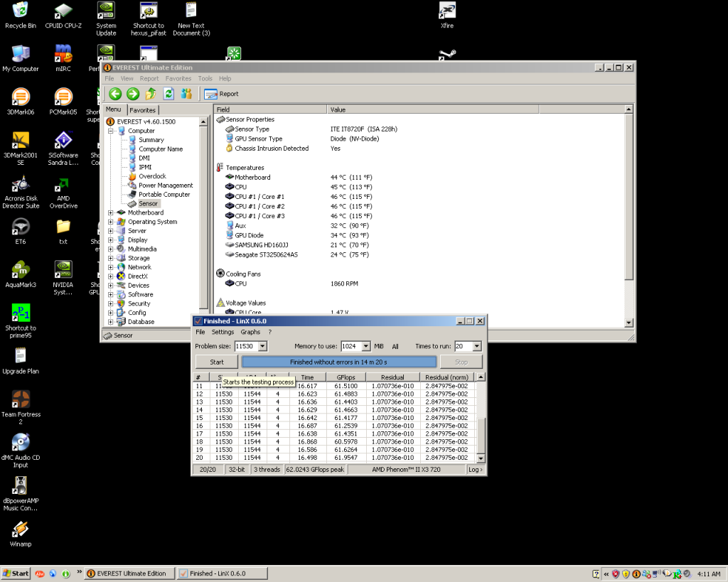This screenshot has height=582, width=728.
Task: Click the LinX results table scrollbar
Action: tap(481, 418)
